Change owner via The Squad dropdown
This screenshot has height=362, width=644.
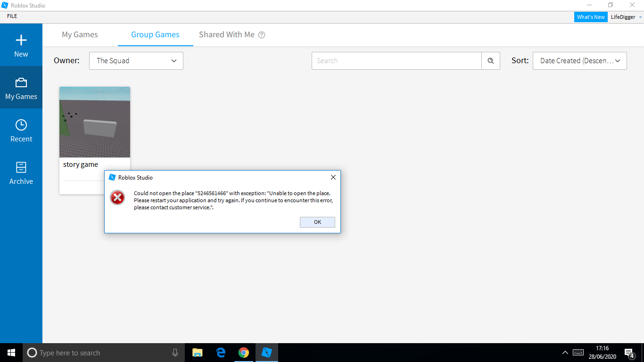click(136, 60)
